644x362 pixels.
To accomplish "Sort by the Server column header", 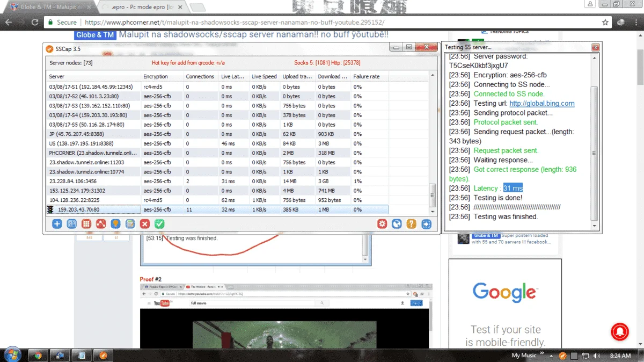I will click(x=94, y=76).
